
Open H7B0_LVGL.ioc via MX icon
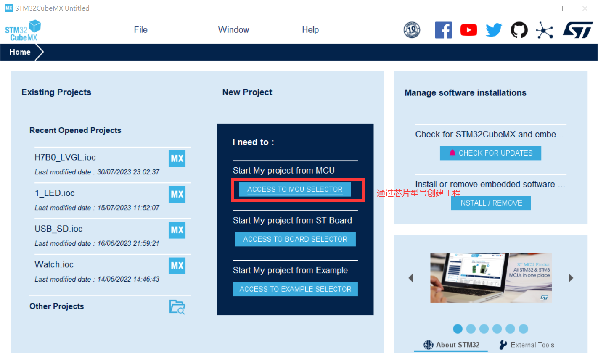pyautogui.click(x=177, y=159)
